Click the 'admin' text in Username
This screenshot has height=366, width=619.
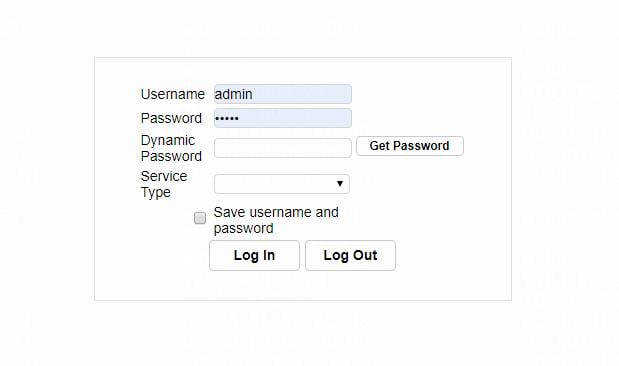point(233,94)
